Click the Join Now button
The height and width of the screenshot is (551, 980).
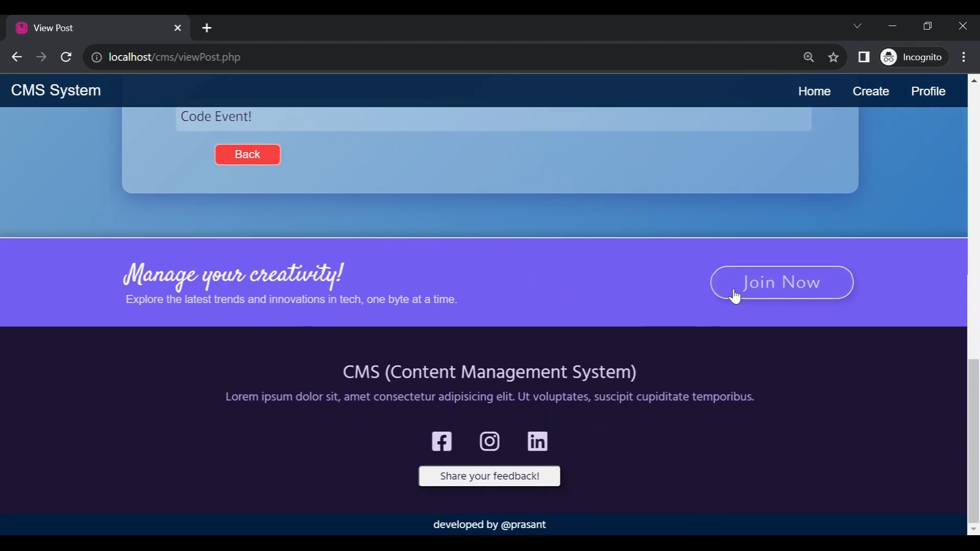pos(782,283)
